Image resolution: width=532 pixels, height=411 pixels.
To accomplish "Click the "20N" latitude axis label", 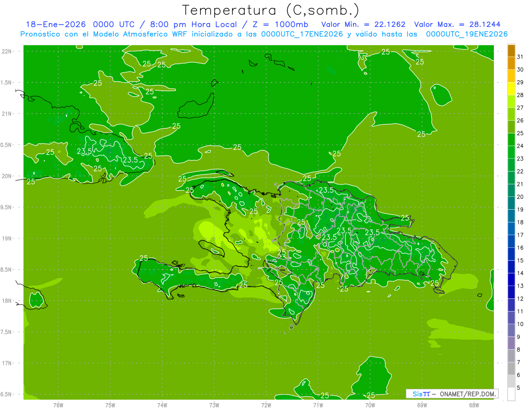I will (7, 176).
